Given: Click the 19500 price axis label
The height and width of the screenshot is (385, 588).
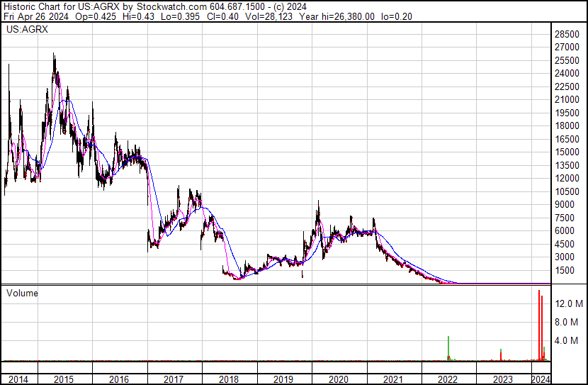Looking at the screenshot, I should [567, 113].
